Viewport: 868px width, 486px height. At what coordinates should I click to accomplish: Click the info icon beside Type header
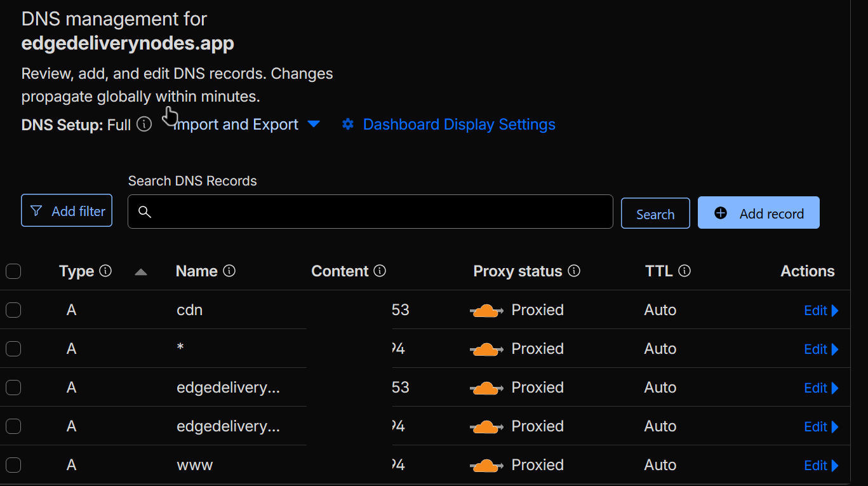(106, 271)
